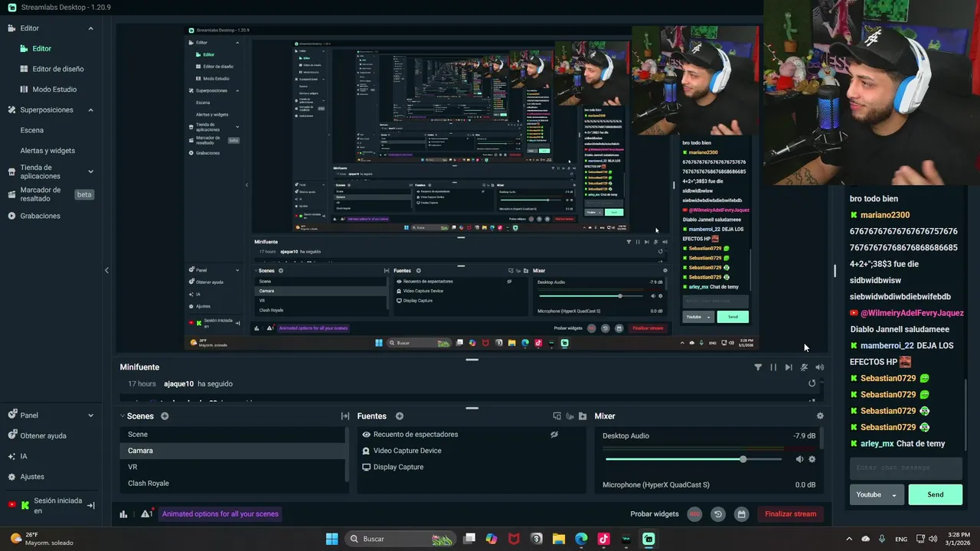
Task: Refresh the Minifuente event list
Action: coord(812,383)
